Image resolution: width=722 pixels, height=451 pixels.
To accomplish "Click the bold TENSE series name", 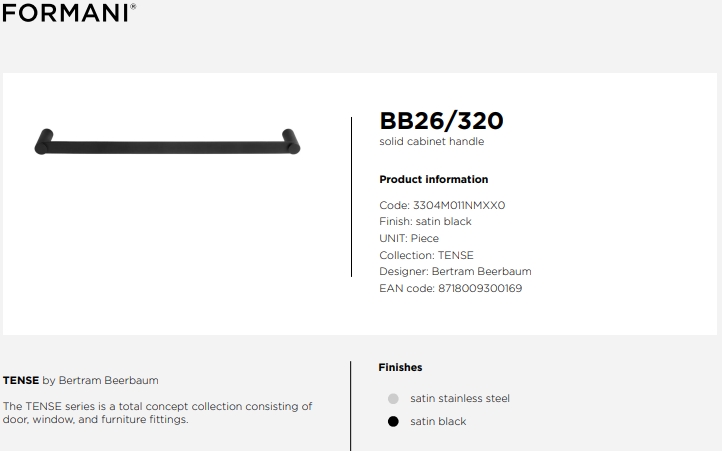I will click(21, 381).
